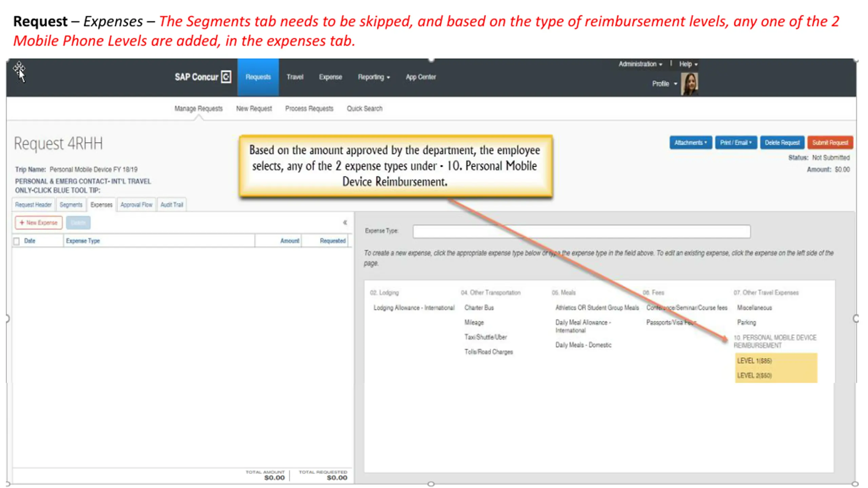The width and height of the screenshot is (868, 488).
Task: Open the Administration dropdown menu
Action: (x=640, y=64)
